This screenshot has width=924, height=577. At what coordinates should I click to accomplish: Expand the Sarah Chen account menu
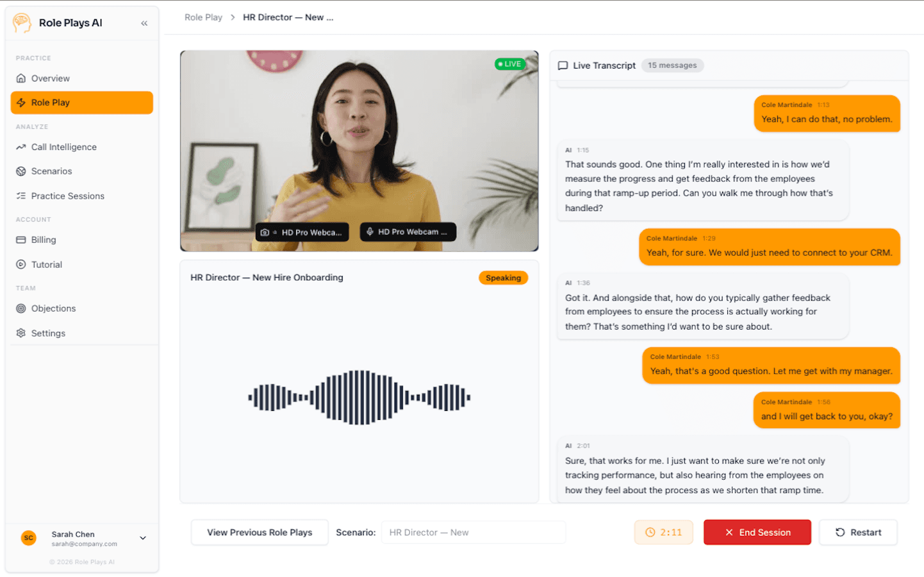point(142,538)
